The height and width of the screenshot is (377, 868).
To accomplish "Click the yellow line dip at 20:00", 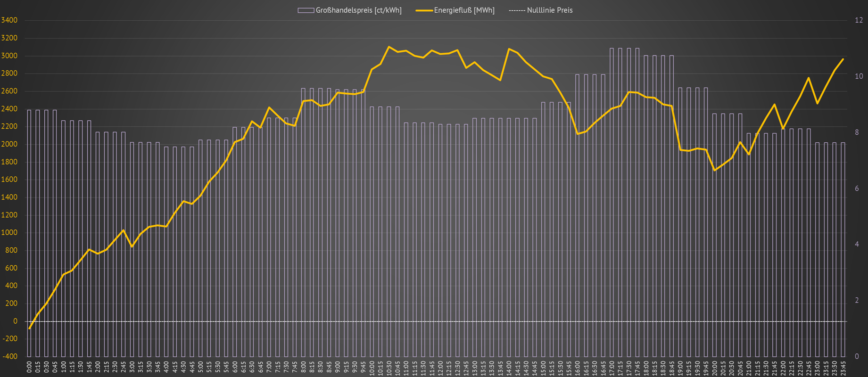I will (714, 170).
